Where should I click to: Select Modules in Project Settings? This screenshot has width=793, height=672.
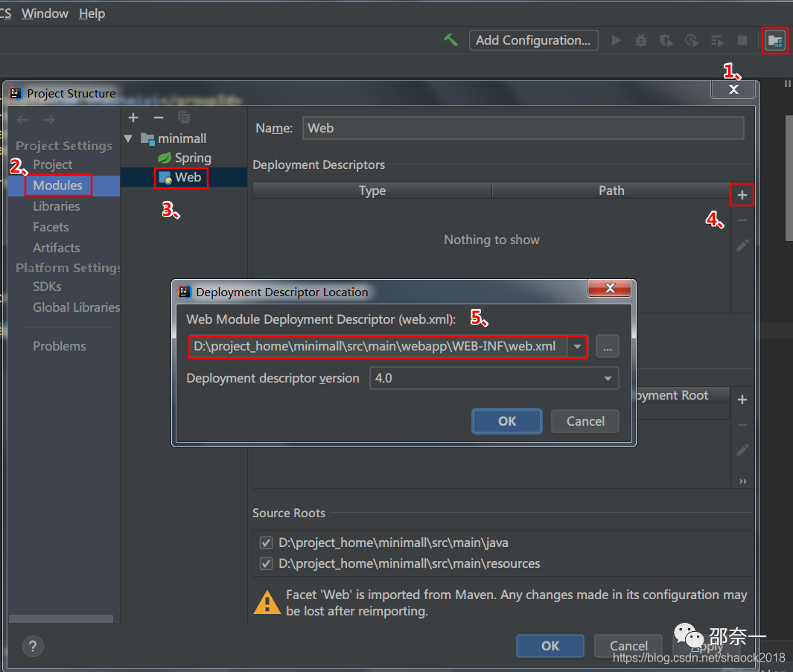coord(57,185)
